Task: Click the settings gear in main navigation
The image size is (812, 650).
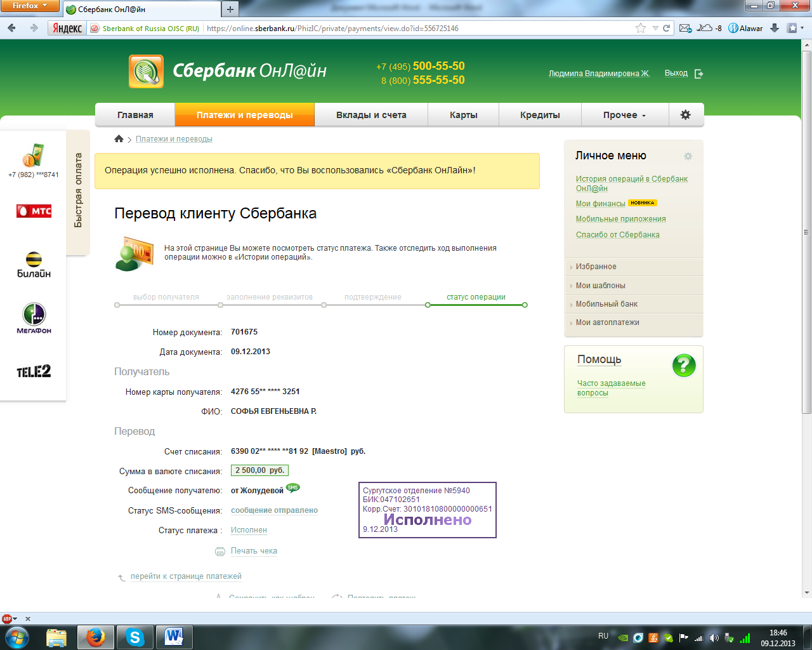Action: coord(685,115)
